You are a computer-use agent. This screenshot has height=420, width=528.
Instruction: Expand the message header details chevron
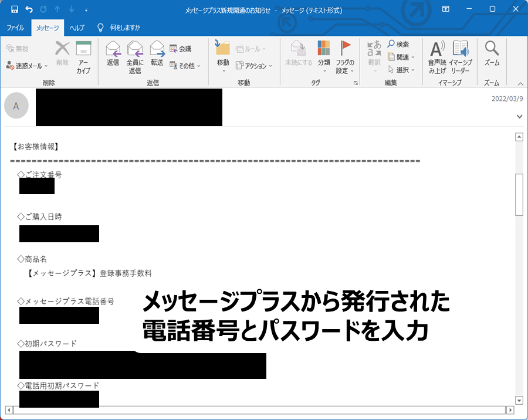pyautogui.click(x=520, y=117)
